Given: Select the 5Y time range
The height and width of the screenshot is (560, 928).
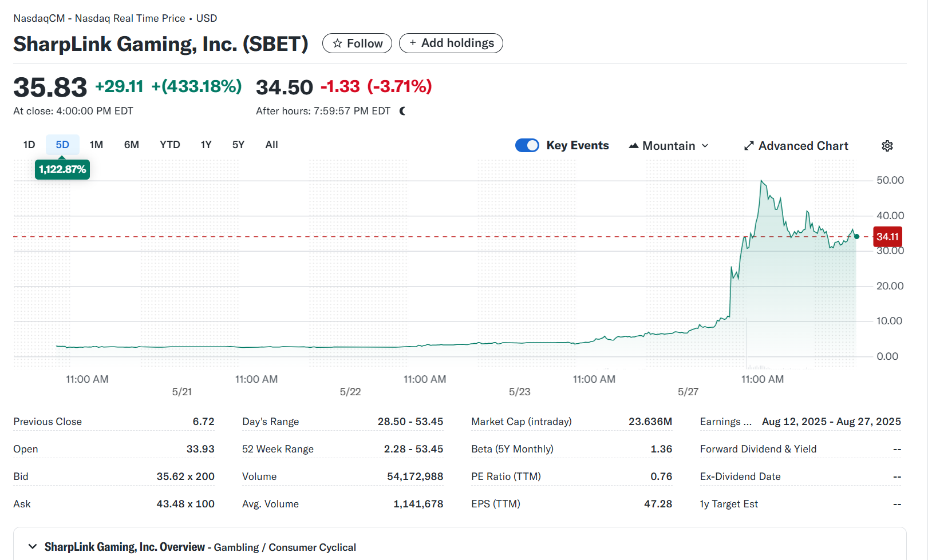Looking at the screenshot, I should [238, 145].
